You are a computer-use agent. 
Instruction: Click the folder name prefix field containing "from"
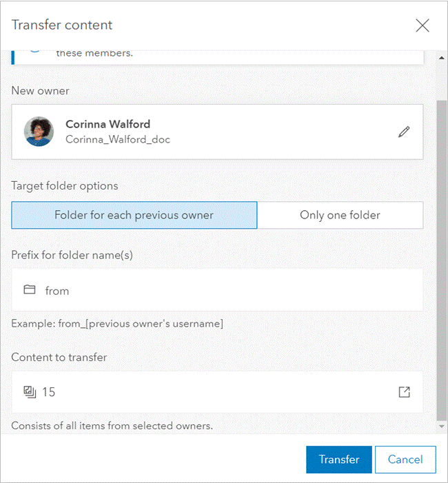(217, 290)
